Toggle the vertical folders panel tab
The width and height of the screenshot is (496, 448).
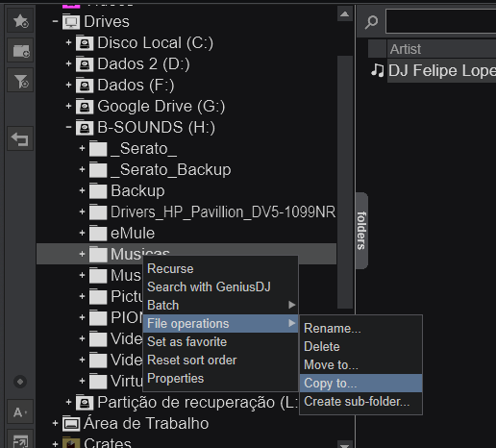coord(361,231)
